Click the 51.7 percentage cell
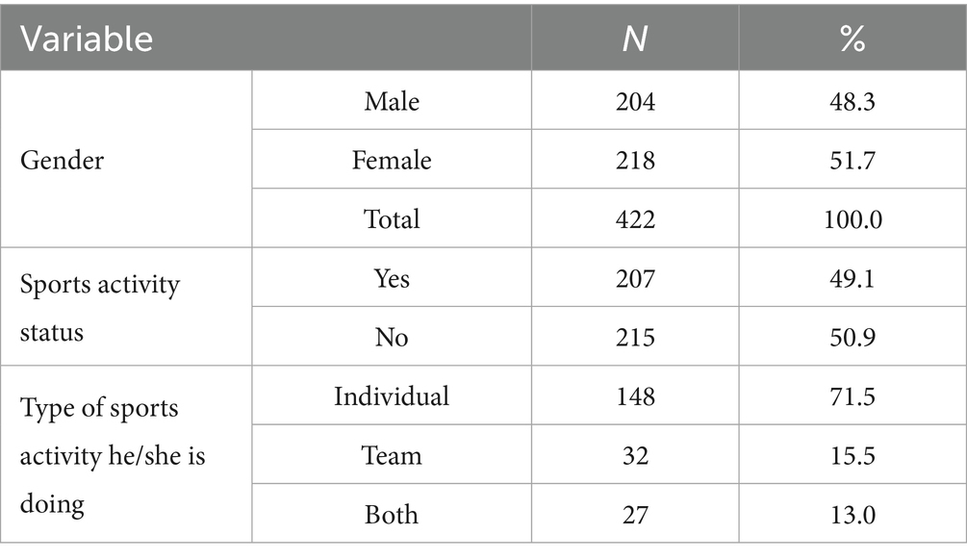The height and width of the screenshot is (560, 967). 852,161
